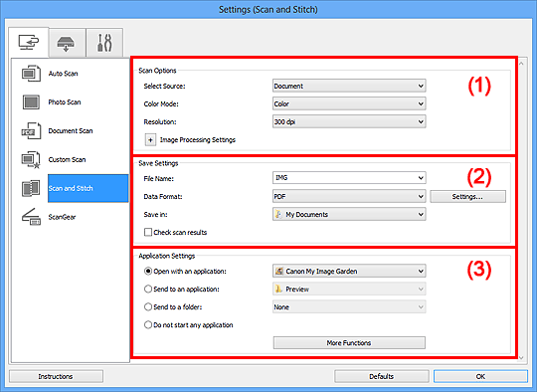Open the Color Mode dropdown

tap(349, 103)
